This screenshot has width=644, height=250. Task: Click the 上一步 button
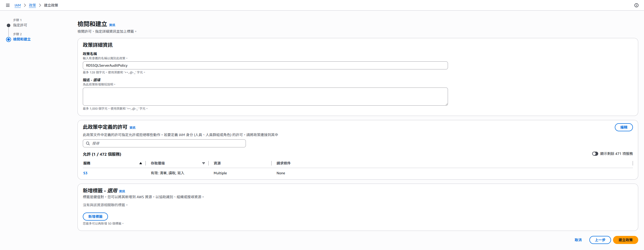600,240
